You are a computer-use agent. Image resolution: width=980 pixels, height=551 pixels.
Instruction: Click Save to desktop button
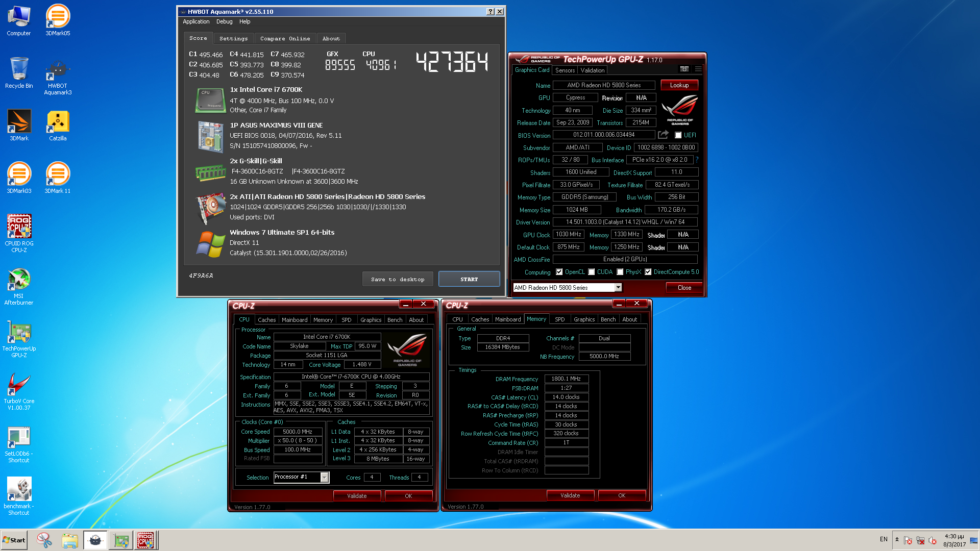[398, 279]
